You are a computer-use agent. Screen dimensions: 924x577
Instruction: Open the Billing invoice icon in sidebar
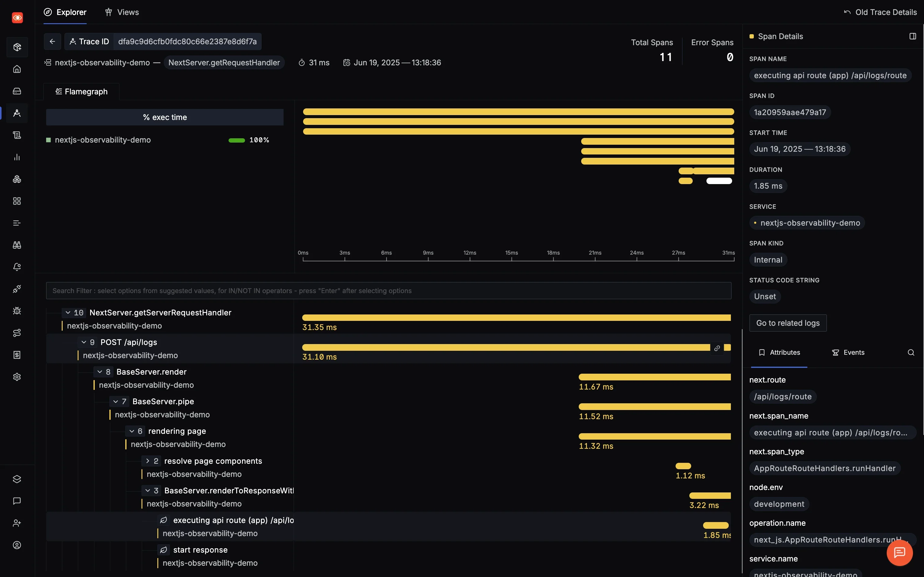17,354
